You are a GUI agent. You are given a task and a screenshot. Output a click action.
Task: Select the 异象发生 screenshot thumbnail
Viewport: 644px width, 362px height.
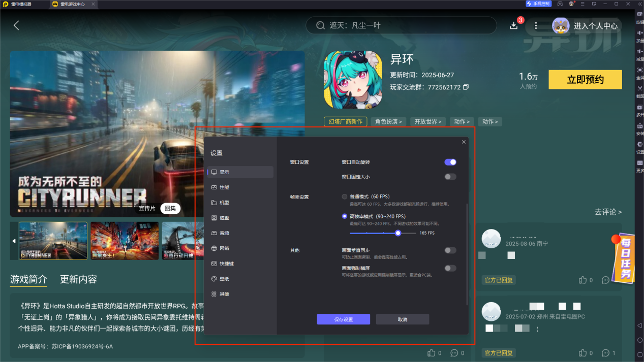coord(125,241)
